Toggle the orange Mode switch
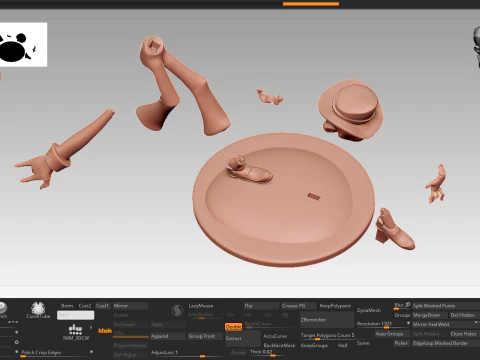Screen dimensions: 480x360 tap(105, 331)
